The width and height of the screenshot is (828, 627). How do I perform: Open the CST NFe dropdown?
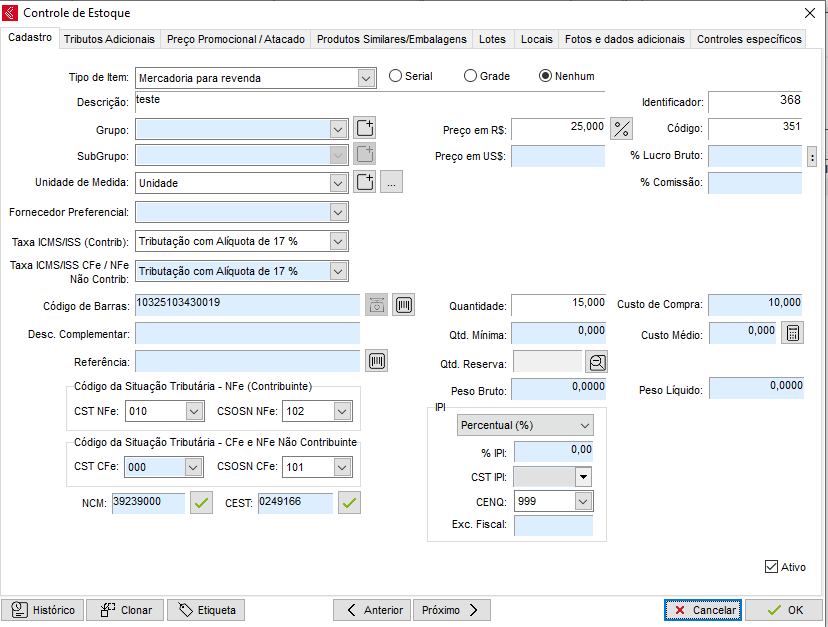point(194,411)
